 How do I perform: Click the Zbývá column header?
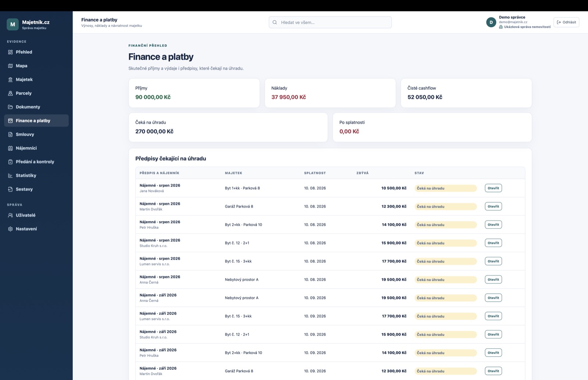pyautogui.click(x=362, y=173)
